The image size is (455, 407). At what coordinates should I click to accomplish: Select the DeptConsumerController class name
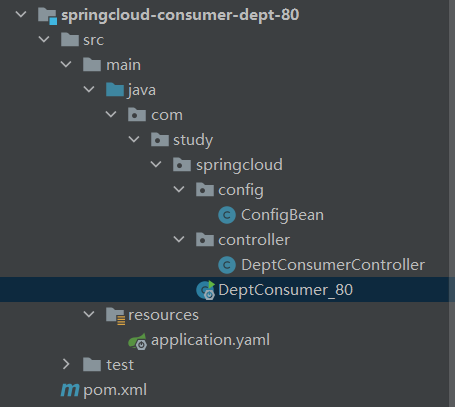point(333,265)
